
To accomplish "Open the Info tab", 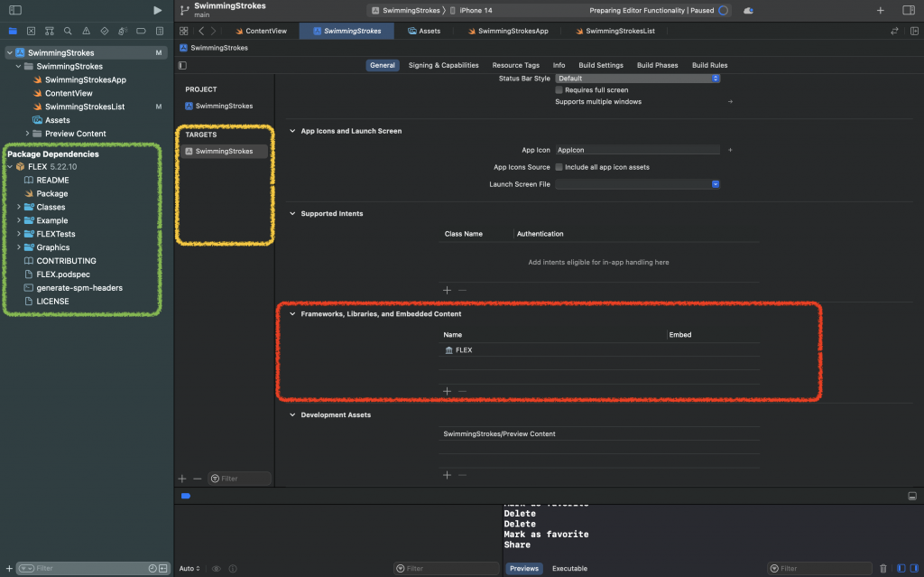I will (x=559, y=66).
